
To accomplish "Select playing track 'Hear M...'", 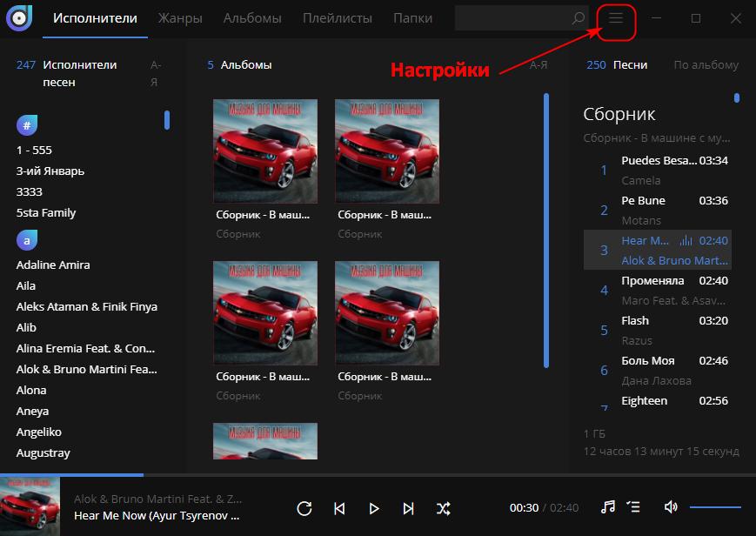I will point(658,250).
